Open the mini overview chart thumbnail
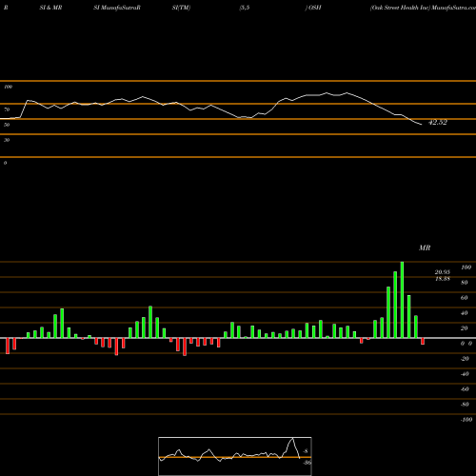The image size is (476, 476). 235,456
